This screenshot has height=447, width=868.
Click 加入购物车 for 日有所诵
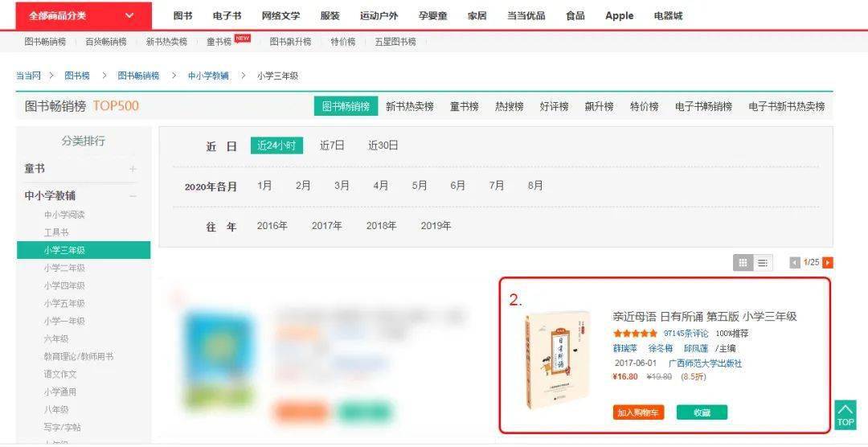point(638,412)
